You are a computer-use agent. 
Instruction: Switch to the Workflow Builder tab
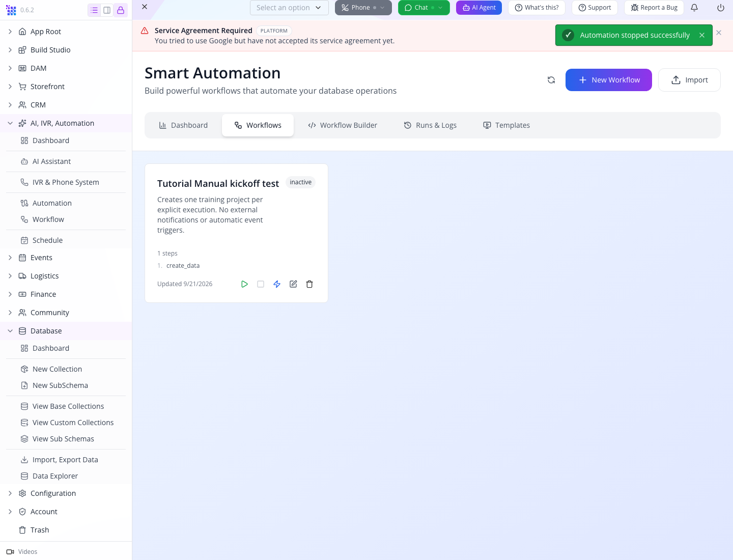coord(343,125)
